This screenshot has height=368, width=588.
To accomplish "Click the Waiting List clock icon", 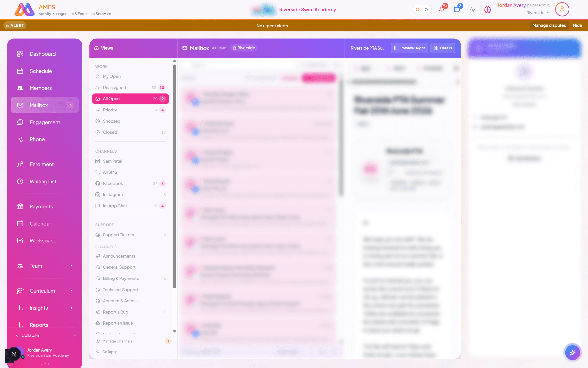I will point(20,182).
